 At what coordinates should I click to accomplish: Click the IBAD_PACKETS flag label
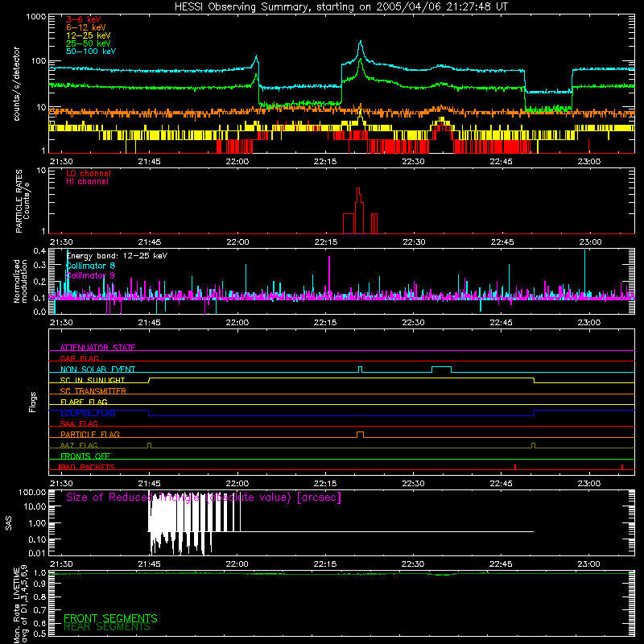click(87, 467)
